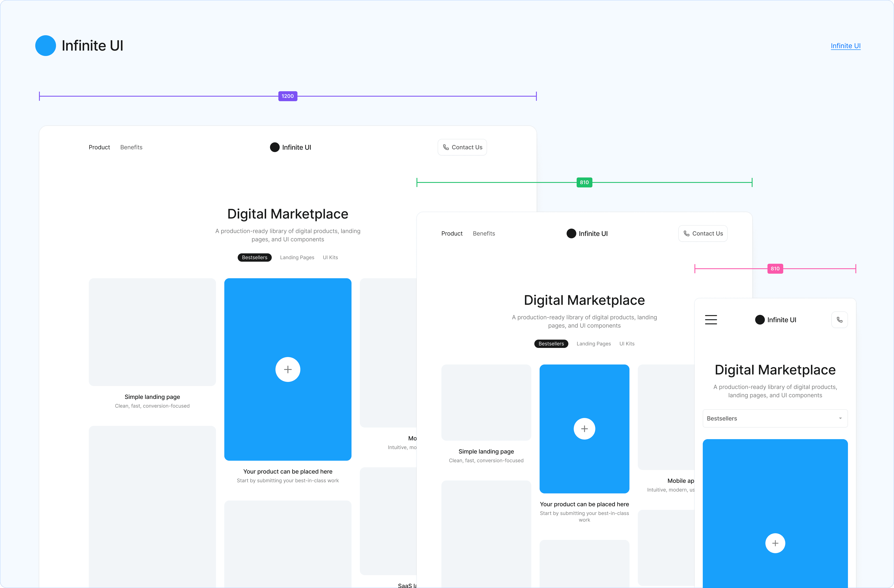Toggle the Bestsellers filter pill in the desktop layout

(x=254, y=257)
